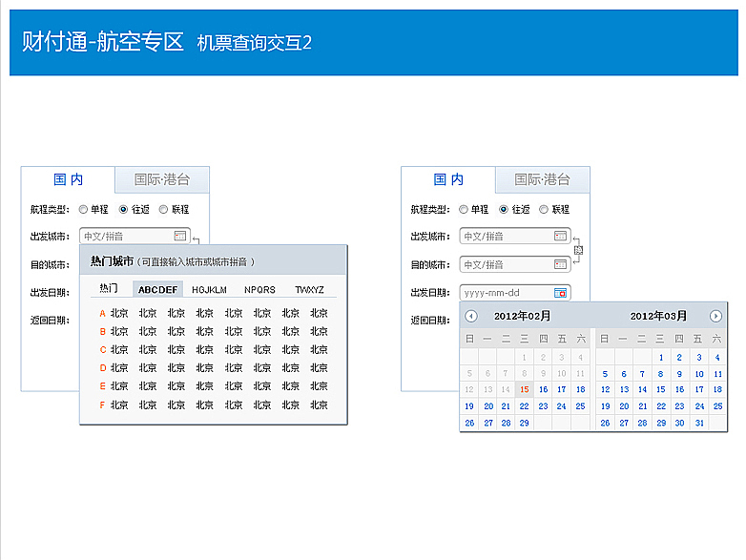Open the HGJKLM city tab
This screenshot has height=560, width=746.
(x=209, y=290)
